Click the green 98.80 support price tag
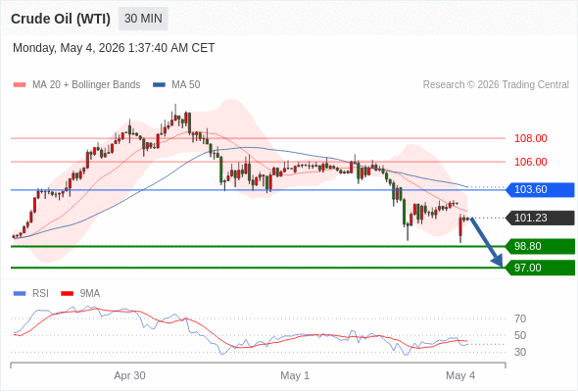Image resolution: width=578 pixels, height=392 pixels. point(540,246)
